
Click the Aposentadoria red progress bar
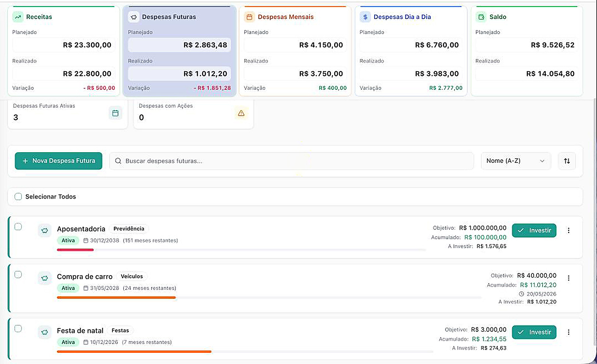point(75,250)
